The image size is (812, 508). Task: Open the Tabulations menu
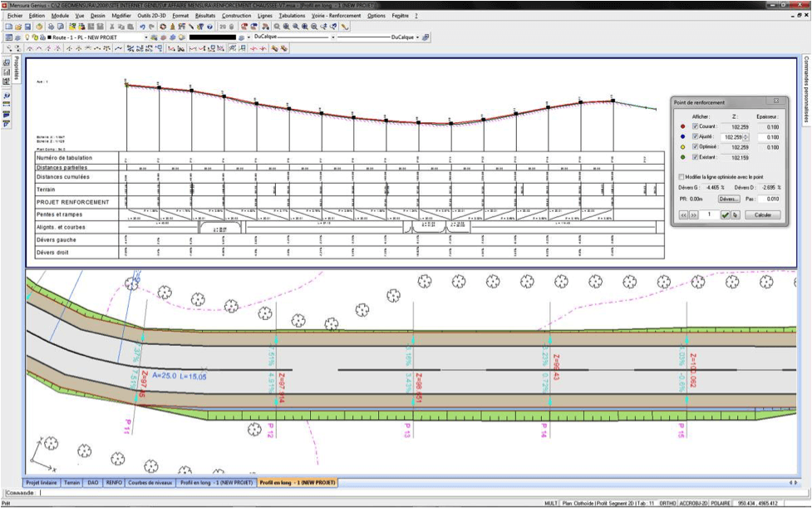click(x=292, y=15)
